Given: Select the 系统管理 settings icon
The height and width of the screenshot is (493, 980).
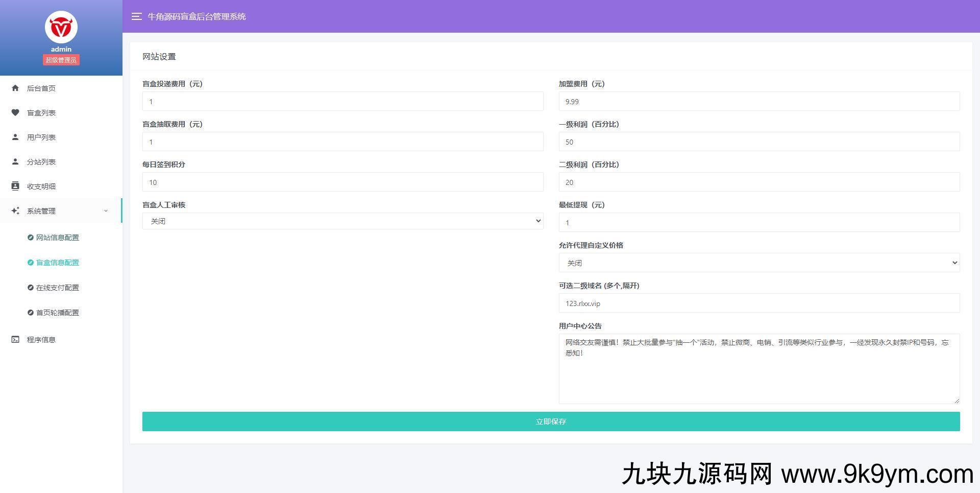Looking at the screenshot, I should pos(15,210).
